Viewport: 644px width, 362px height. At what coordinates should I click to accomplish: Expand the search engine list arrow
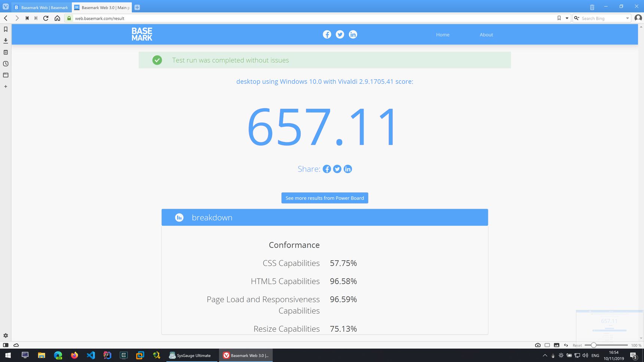(x=628, y=18)
